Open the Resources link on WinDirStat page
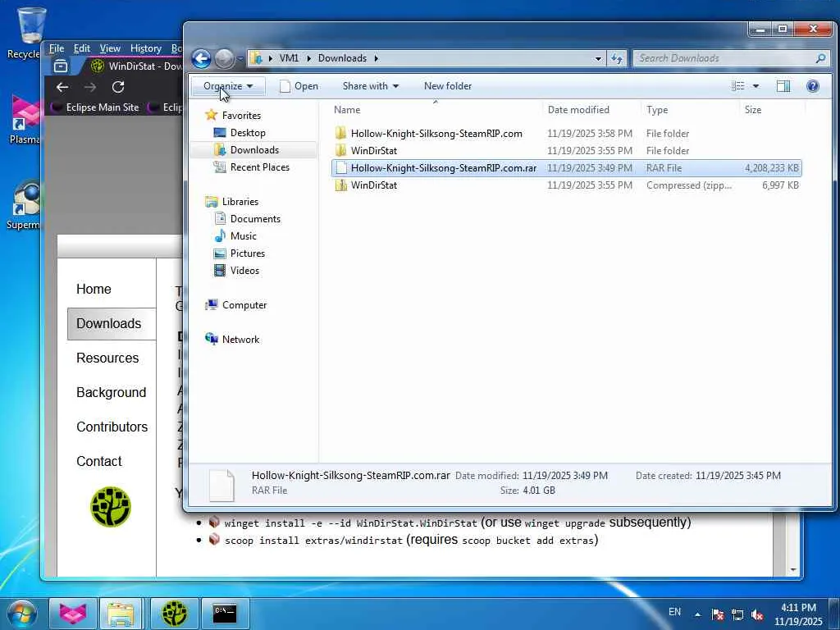840x630 pixels. (x=107, y=358)
